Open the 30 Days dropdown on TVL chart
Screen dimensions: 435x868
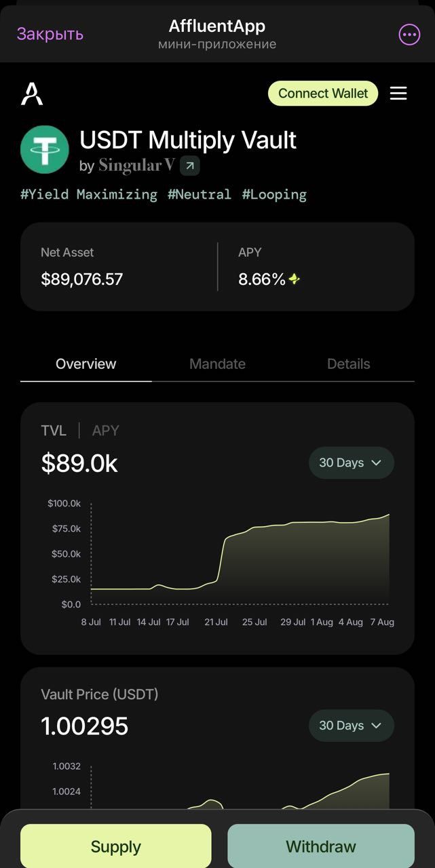(351, 462)
